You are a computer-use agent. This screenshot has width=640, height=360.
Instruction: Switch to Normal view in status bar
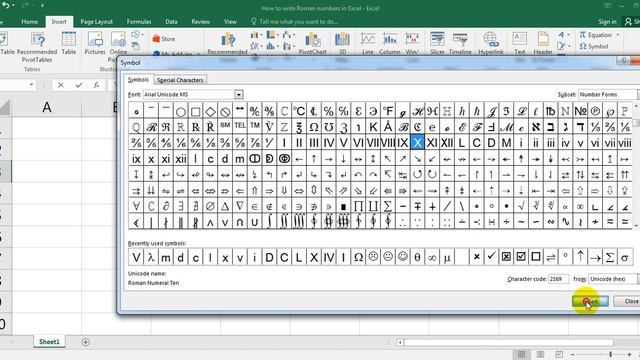pos(522,354)
